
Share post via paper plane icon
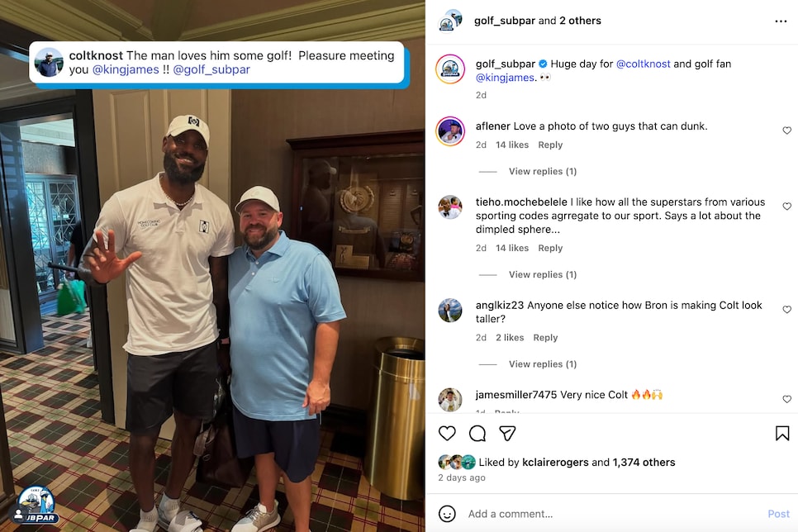pos(507,433)
